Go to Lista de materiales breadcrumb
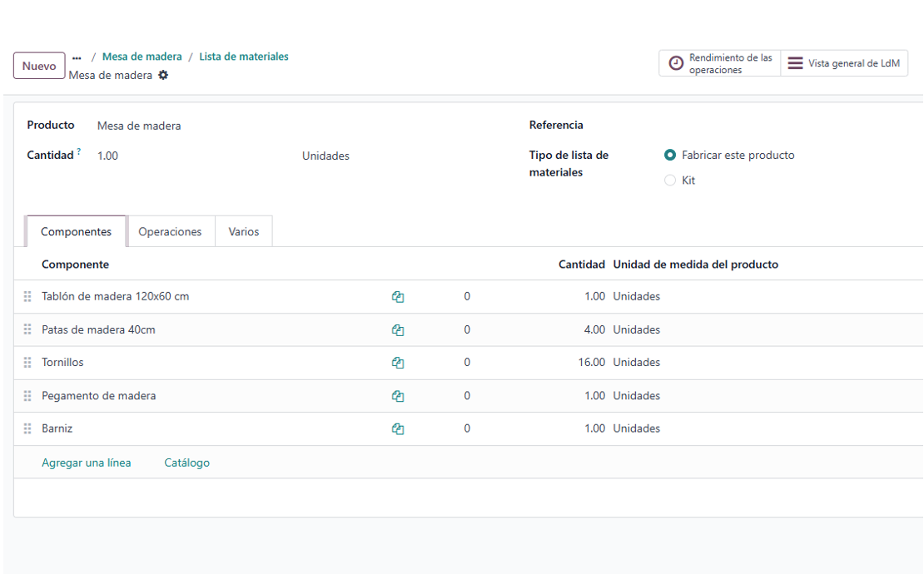This screenshot has width=924, height=574. (244, 57)
